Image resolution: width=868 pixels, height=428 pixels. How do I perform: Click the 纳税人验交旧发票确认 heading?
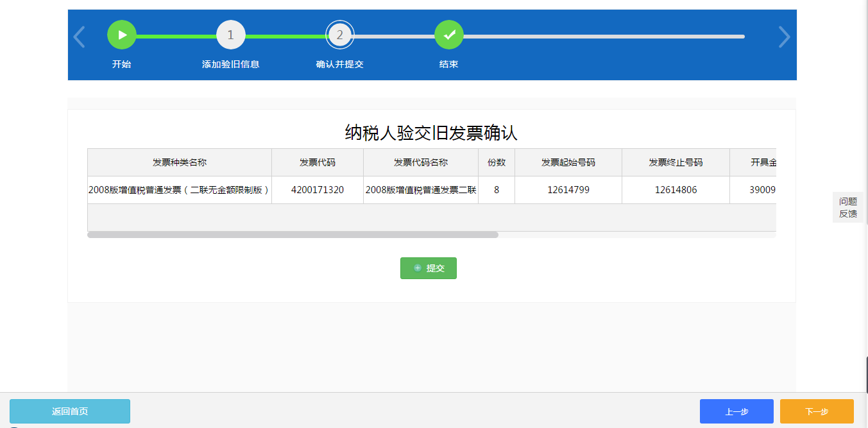click(431, 133)
